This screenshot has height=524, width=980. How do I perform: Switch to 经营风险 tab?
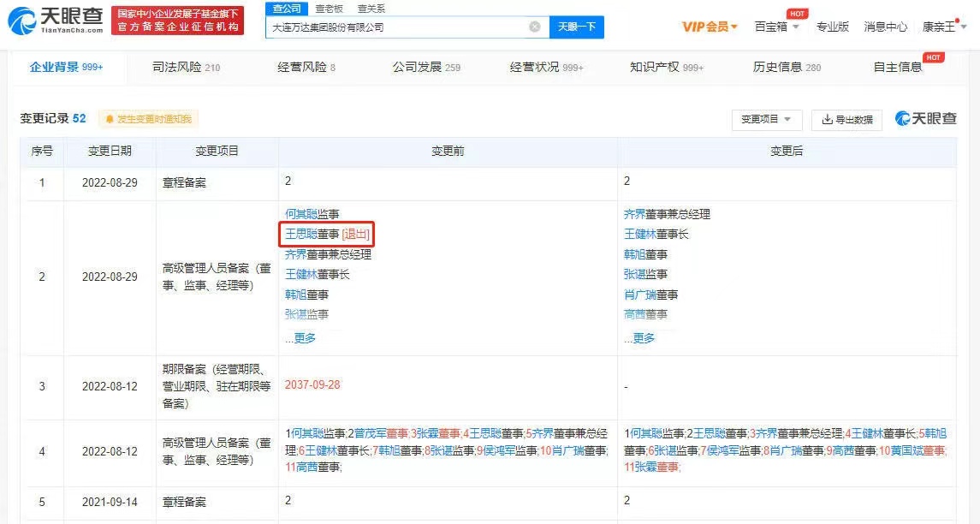tap(306, 67)
